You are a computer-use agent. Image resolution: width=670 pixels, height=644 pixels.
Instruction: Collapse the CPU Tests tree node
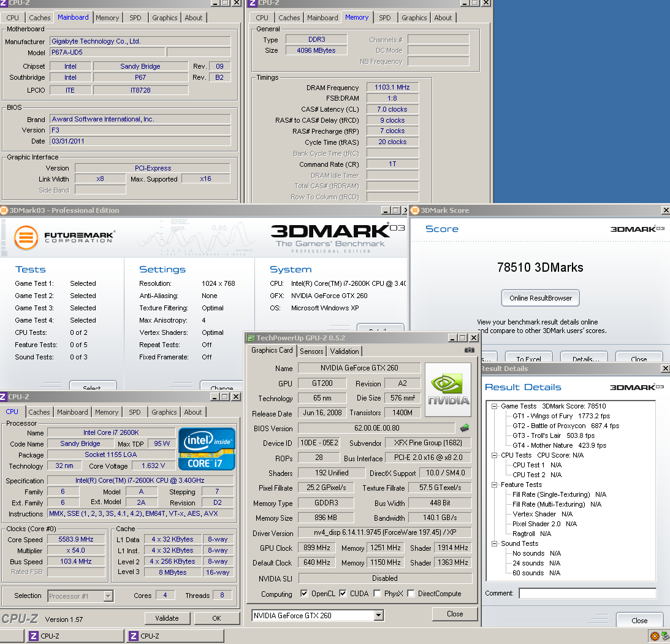point(494,456)
